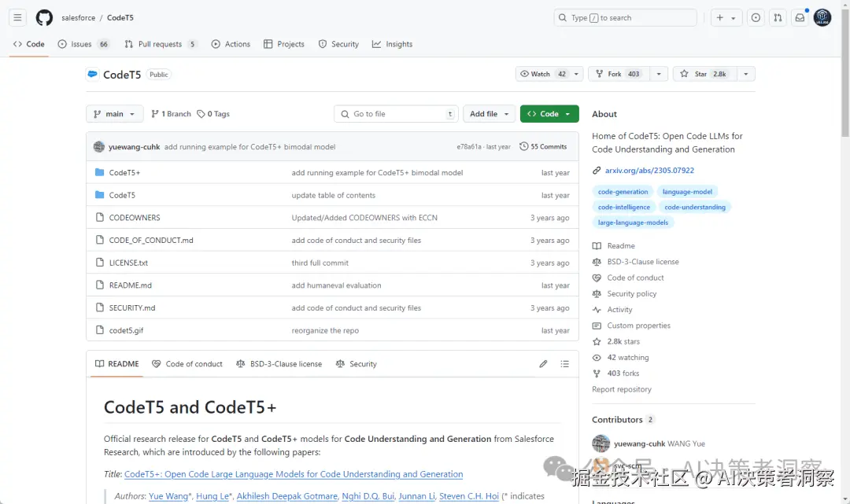Viewport: 850px width, 504px height.
Task: Expand the create new dropdown caret
Action: (x=734, y=18)
